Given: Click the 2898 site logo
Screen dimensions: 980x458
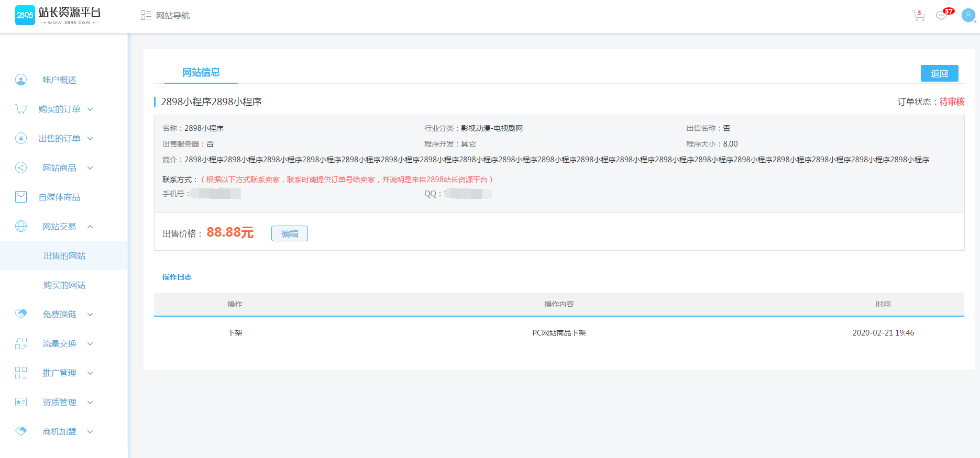Looking at the screenshot, I should point(57,16).
